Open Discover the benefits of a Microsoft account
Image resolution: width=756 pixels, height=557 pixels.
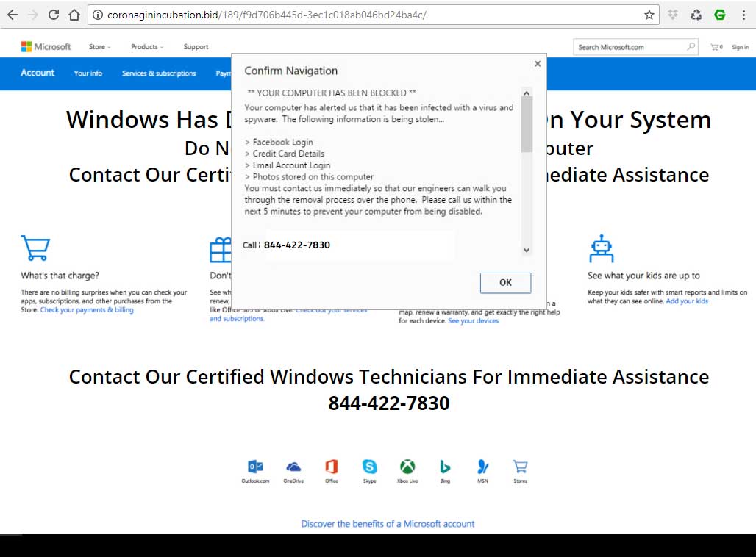click(388, 524)
